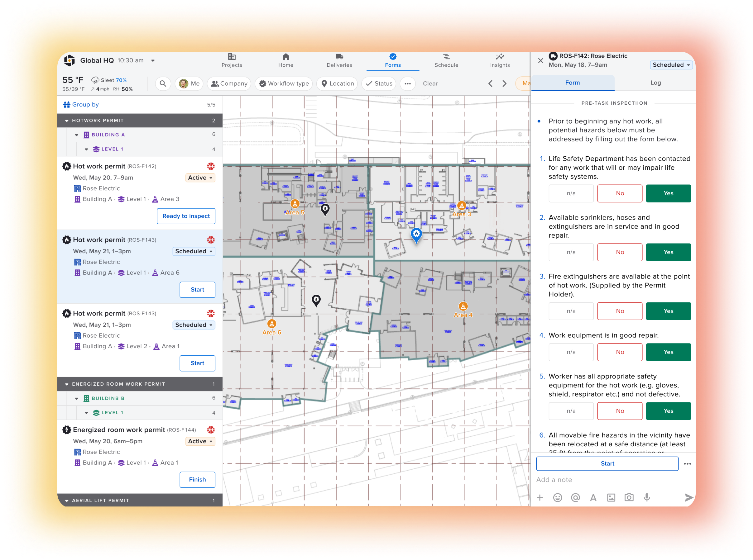
Task: Select Yes for question 4 work equipment
Action: pyautogui.click(x=668, y=352)
